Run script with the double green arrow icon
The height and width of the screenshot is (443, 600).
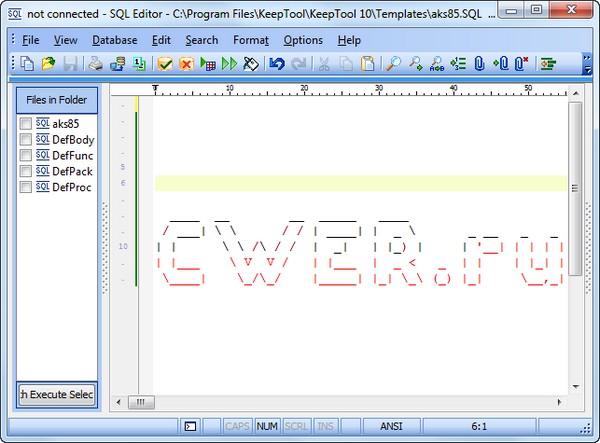229,64
